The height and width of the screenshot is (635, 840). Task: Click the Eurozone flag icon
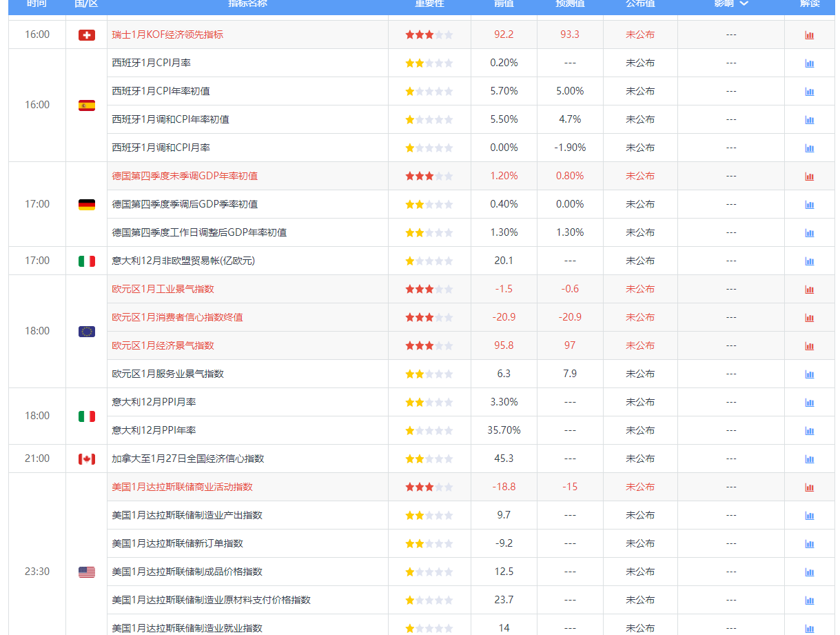pos(87,332)
